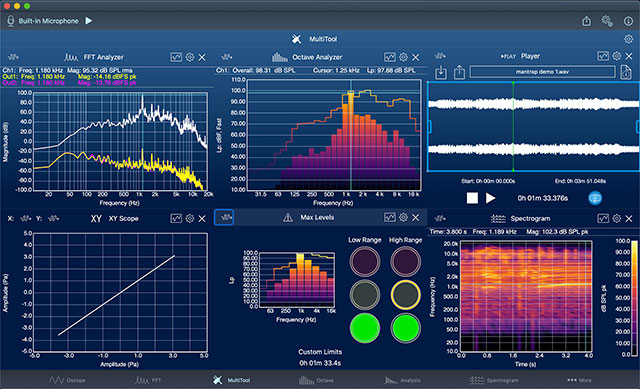
Task: Open the global settings gears icon
Action: pos(607,21)
